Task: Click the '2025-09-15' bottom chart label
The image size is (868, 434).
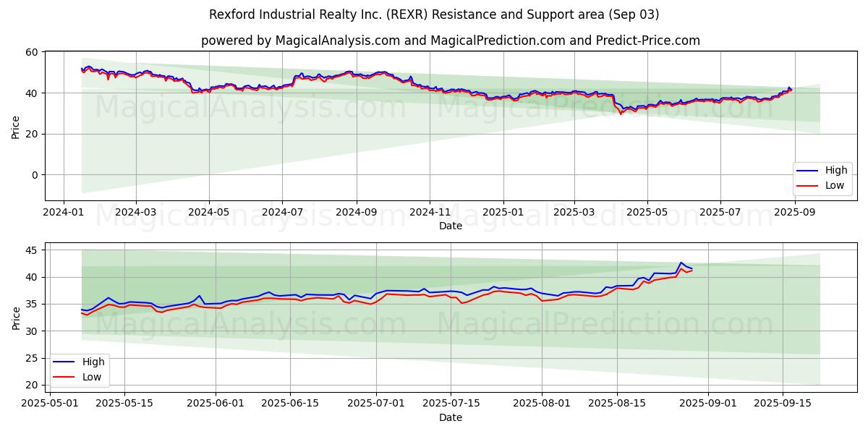Action: (782, 404)
